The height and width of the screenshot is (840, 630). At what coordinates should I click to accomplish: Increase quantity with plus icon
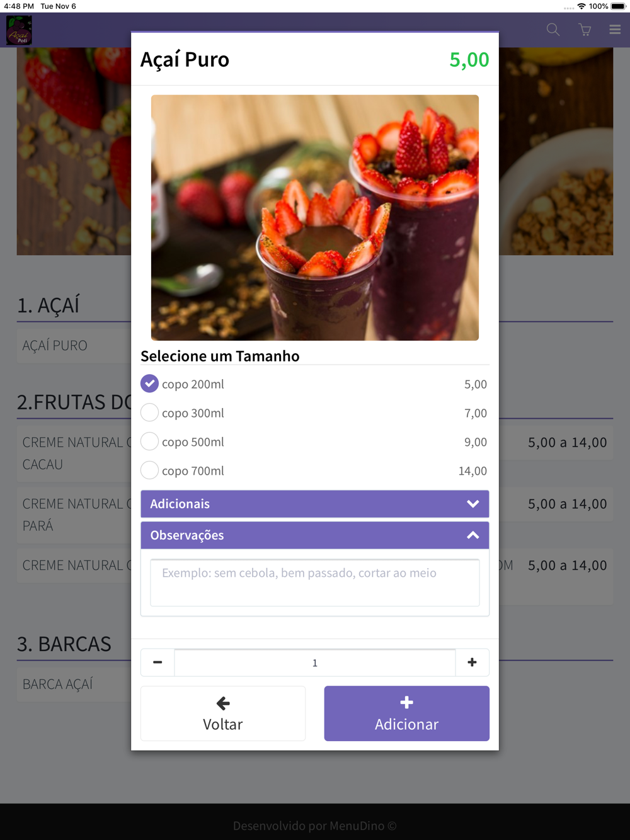tap(472, 662)
